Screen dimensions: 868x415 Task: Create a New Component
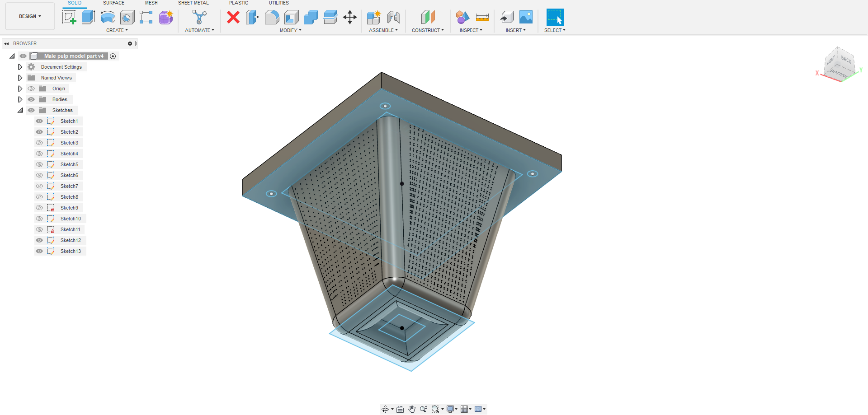374,17
